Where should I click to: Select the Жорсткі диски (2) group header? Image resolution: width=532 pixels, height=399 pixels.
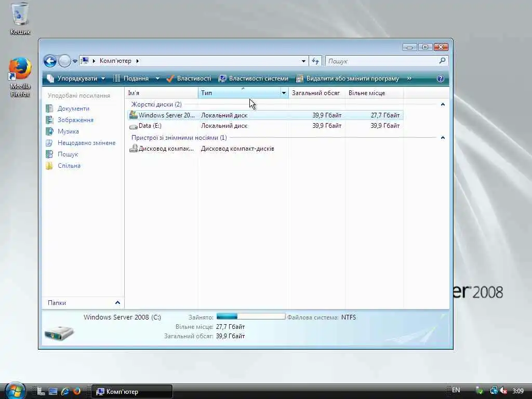click(x=156, y=104)
